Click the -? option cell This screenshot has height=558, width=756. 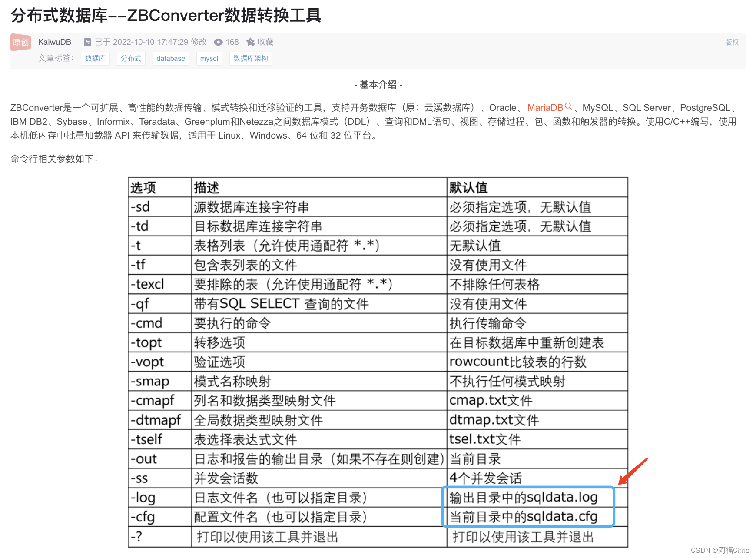(x=160, y=537)
